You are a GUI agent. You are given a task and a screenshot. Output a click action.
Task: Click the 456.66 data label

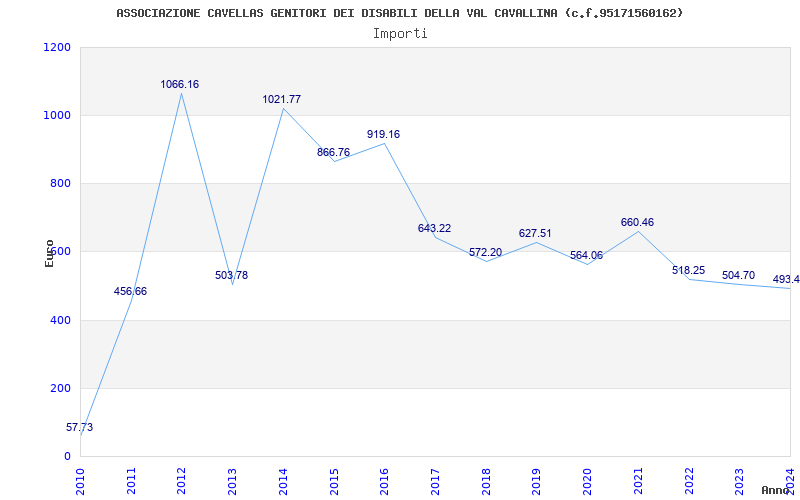click(130, 291)
